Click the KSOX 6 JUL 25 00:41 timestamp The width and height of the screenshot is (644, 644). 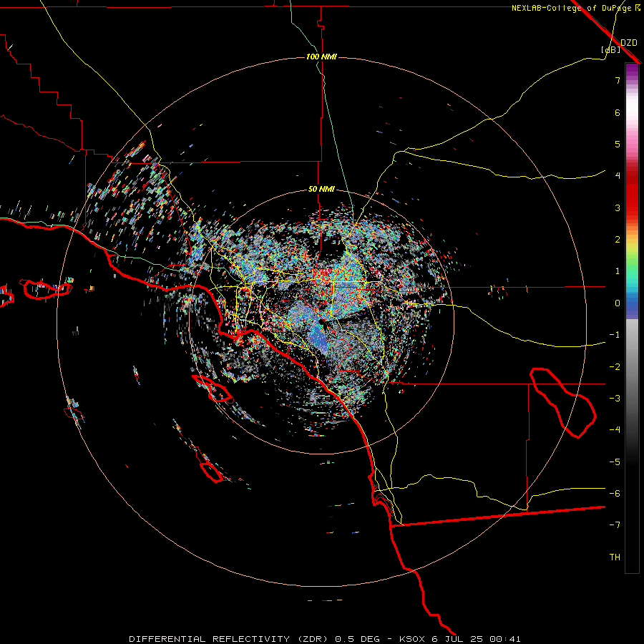click(x=460, y=639)
